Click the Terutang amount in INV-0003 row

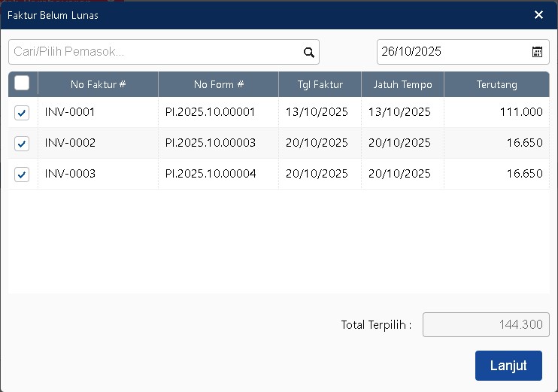pos(524,174)
